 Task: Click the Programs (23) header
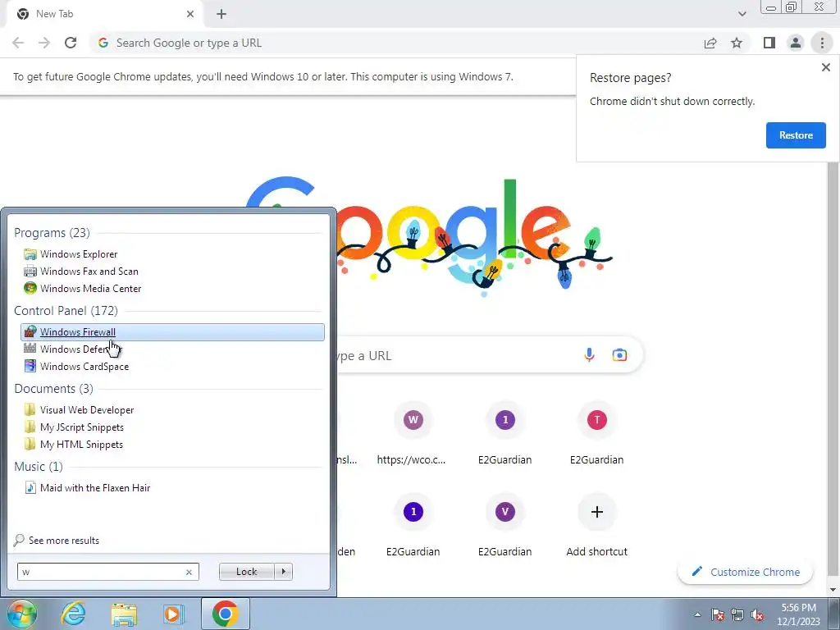[52, 232]
